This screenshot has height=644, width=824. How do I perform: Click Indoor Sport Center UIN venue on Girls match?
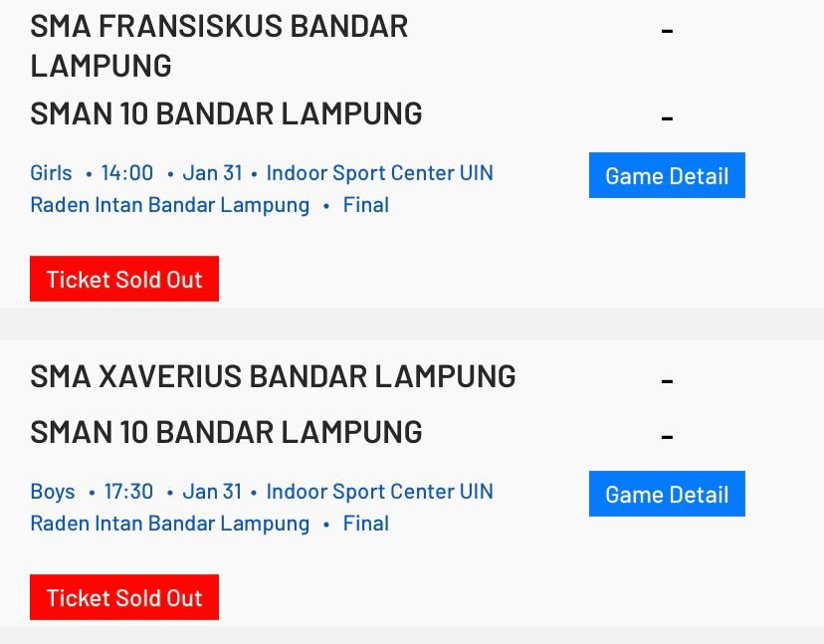tap(378, 172)
